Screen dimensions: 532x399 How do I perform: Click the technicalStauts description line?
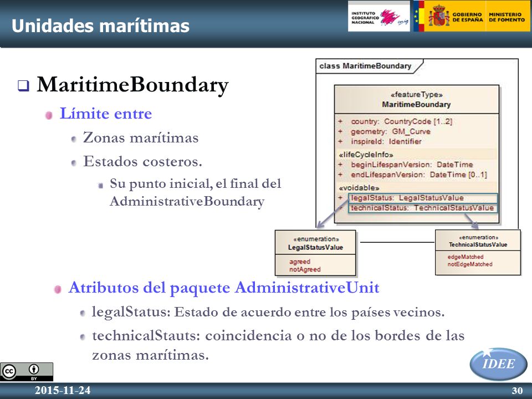278,345
